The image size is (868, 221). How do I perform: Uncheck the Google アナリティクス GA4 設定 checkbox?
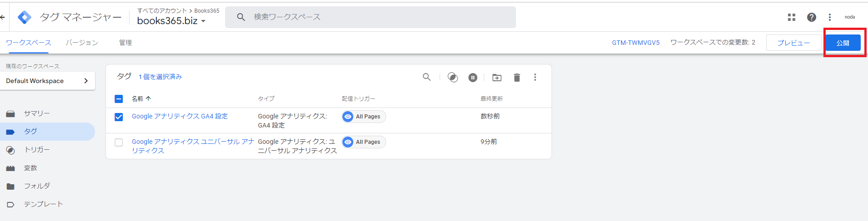[x=119, y=117]
